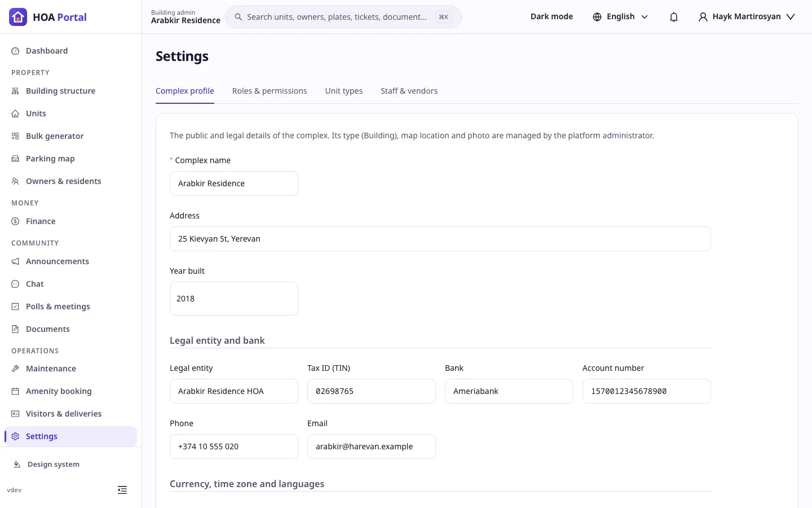Switch to the Roles & permissions tab
This screenshot has width=812, height=508.
point(270,91)
